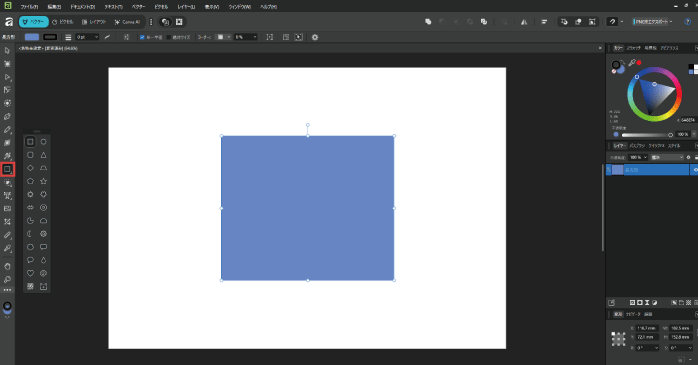Switch to スウォッチ tab
Screen dimensions: 698x365
click(x=633, y=48)
